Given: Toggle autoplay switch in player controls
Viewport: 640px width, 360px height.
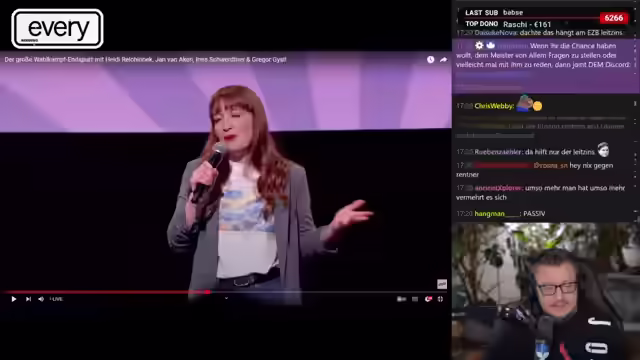Looking at the screenshot, I should point(402,299).
